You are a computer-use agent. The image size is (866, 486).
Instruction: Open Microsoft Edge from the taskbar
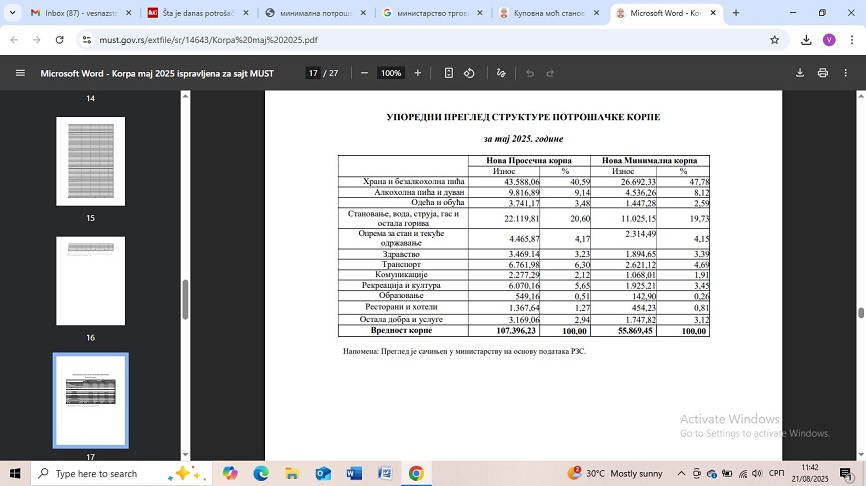(261, 473)
